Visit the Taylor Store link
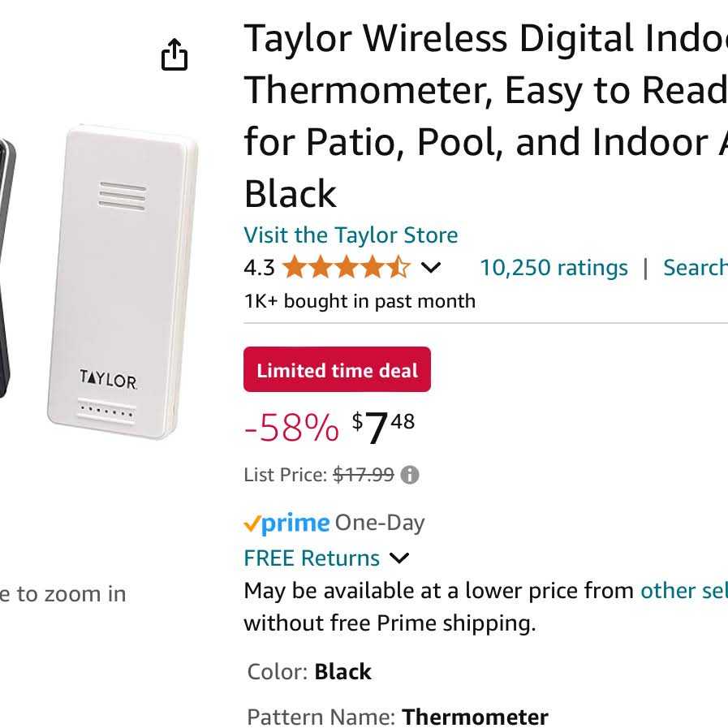 pos(351,235)
